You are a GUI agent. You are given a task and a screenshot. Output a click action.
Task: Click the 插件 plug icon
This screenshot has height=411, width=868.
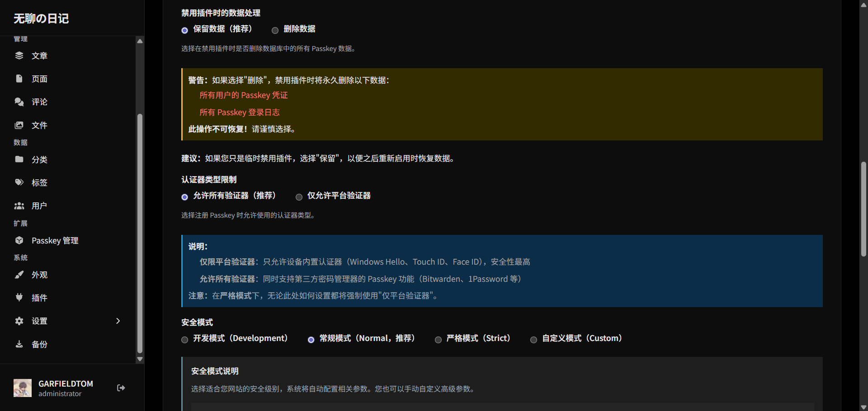19,298
